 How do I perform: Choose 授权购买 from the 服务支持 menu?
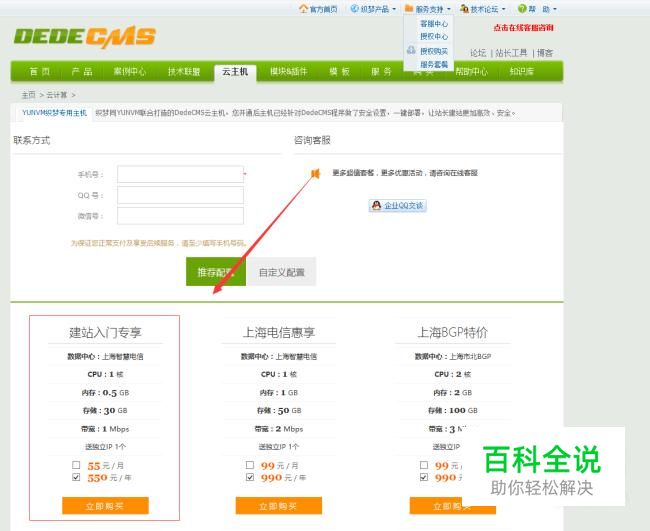(x=434, y=51)
